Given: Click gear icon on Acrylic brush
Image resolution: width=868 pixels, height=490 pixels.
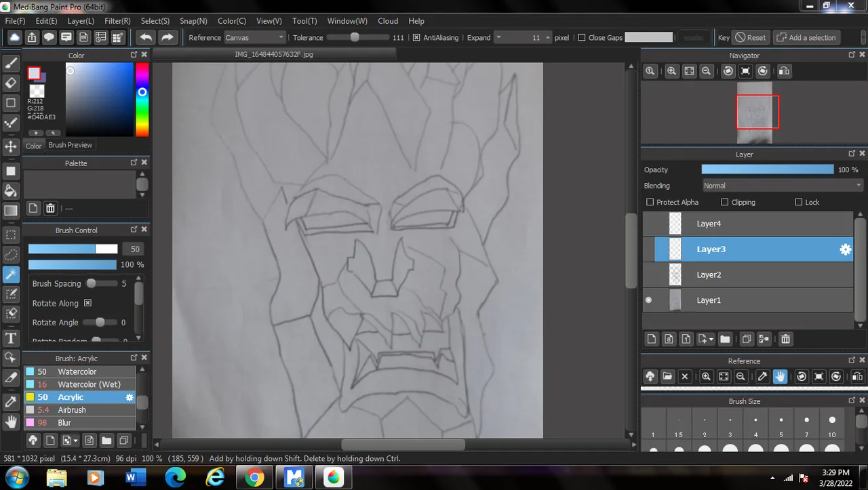Looking at the screenshot, I should click(x=130, y=397).
